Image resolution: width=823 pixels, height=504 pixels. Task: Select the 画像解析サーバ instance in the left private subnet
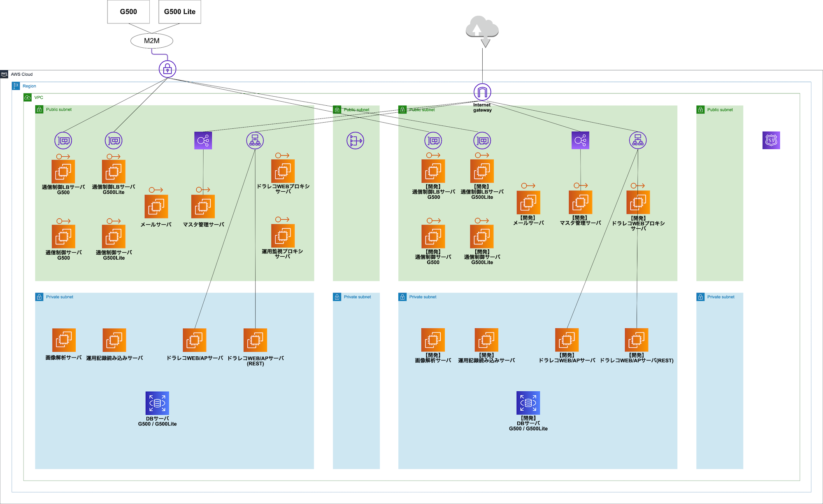64,340
